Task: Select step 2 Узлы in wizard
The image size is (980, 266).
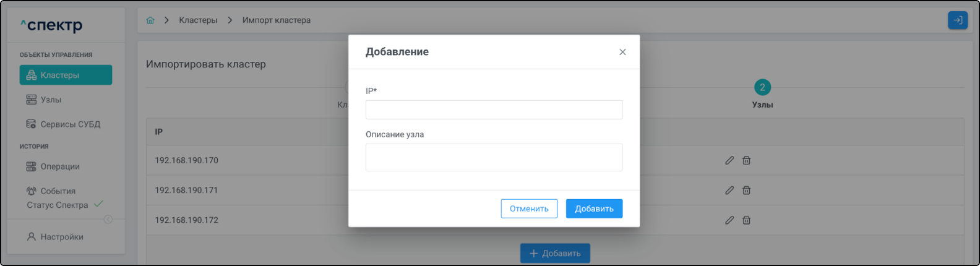Action: [x=762, y=88]
